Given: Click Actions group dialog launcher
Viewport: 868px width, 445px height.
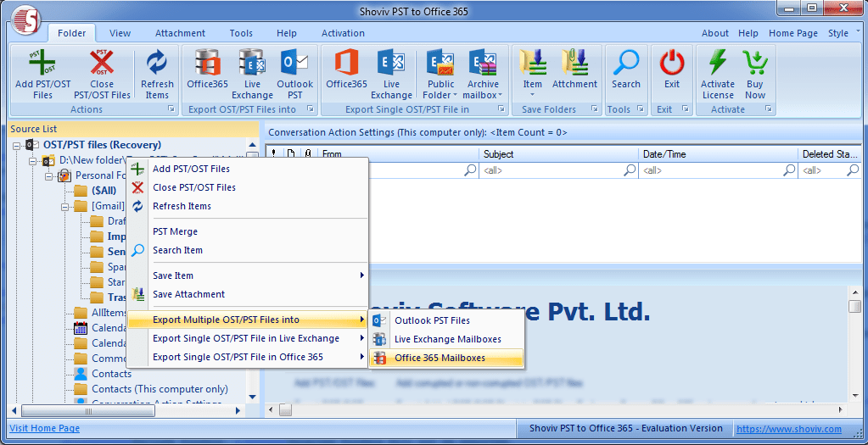Looking at the screenshot, I should point(171,109).
